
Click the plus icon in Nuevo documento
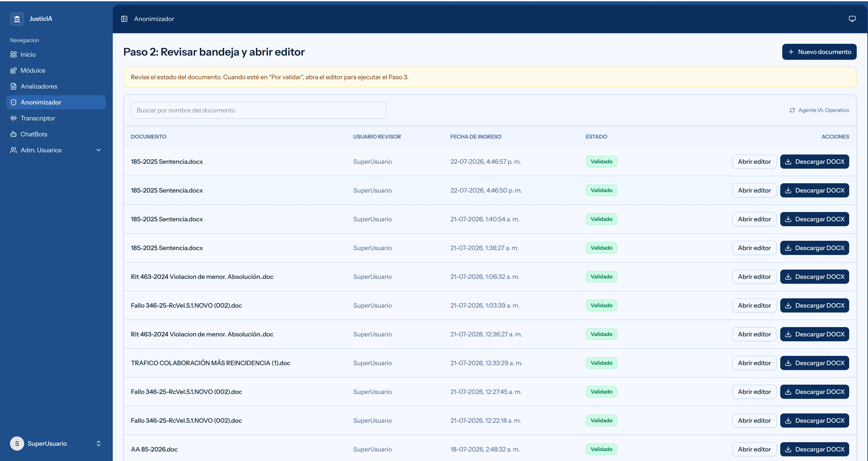click(791, 52)
